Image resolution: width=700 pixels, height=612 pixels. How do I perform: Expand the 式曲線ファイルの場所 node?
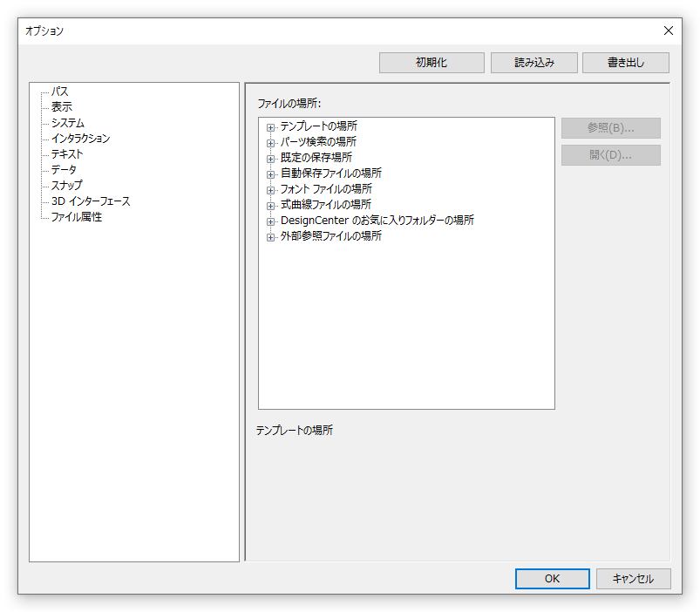[271, 205]
